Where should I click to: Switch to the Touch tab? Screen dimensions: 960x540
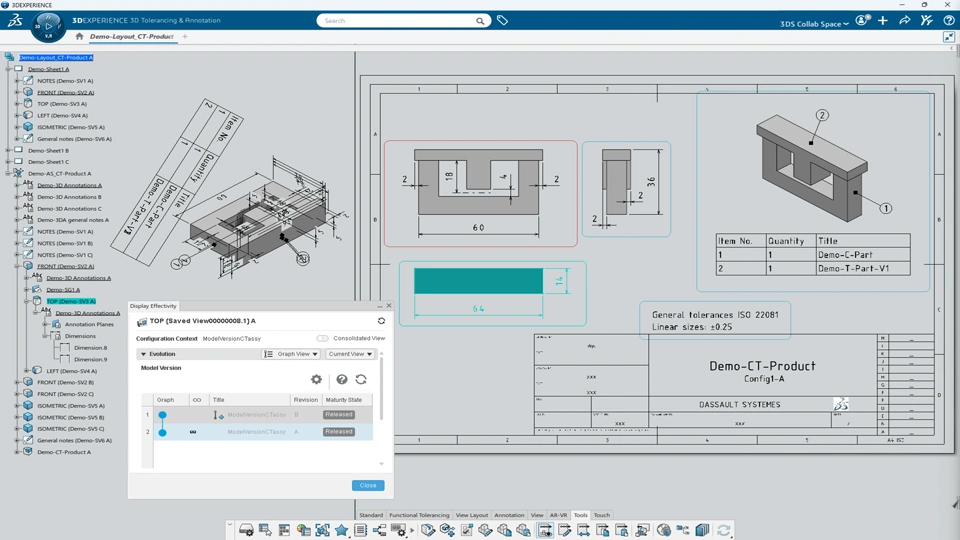coord(602,515)
